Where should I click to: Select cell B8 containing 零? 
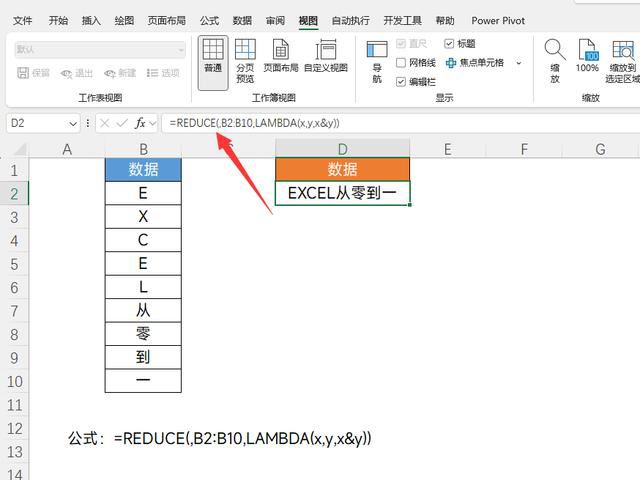143,334
